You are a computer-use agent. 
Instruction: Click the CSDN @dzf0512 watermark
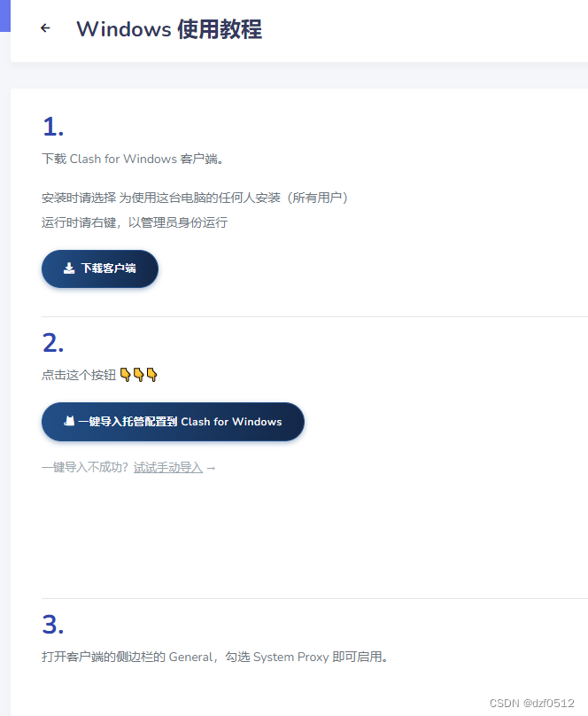pyautogui.click(x=532, y=703)
